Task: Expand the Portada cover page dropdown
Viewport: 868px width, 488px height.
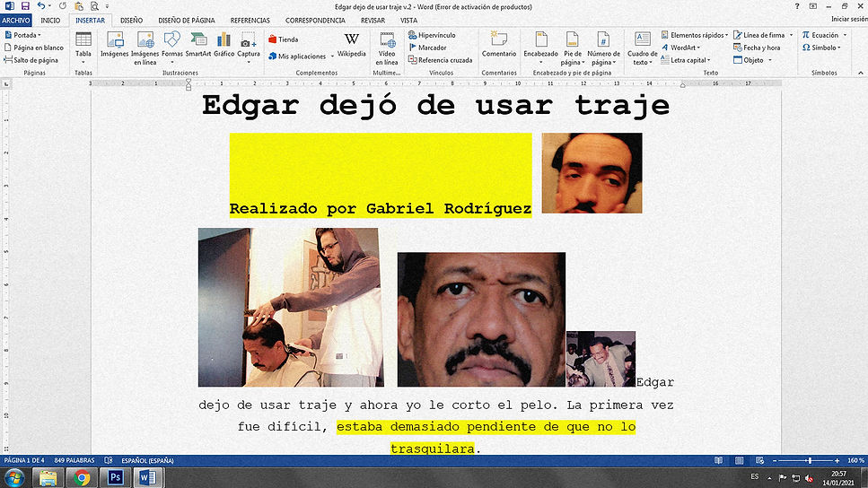Action: pyautogui.click(x=22, y=35)
